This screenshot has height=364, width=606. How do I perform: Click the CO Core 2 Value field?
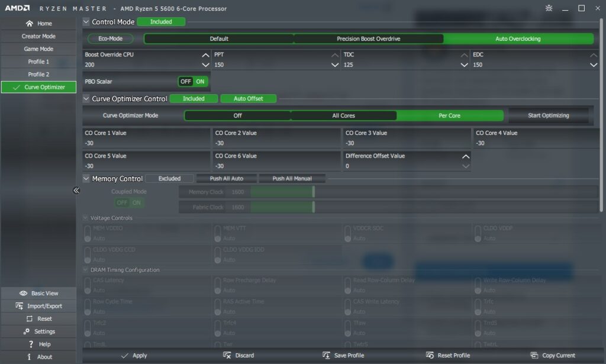click(x=277, y=138)
